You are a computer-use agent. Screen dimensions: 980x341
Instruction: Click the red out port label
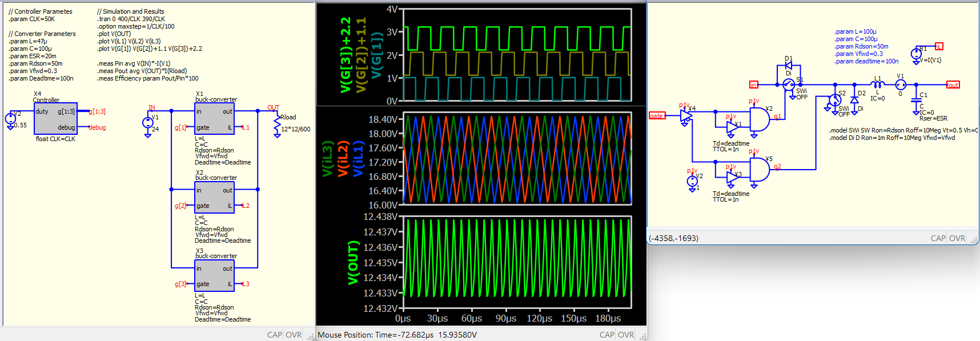click(953, 85)
